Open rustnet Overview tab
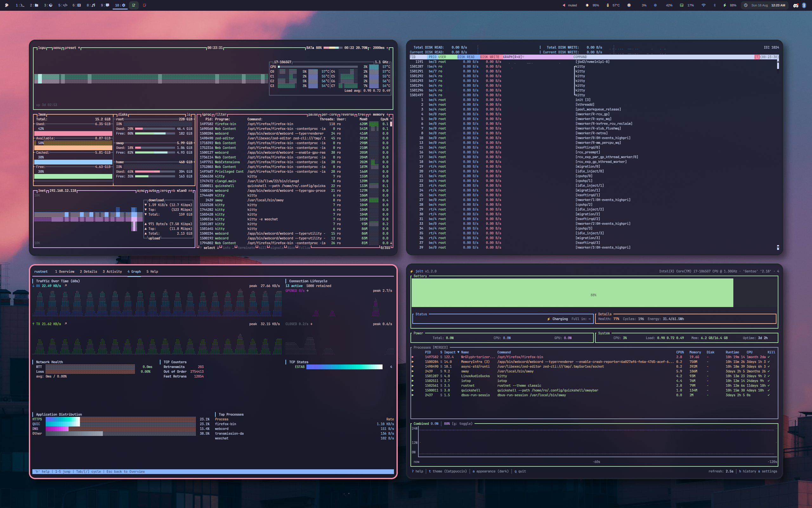Viewport: 812px width, 508px height. tap(65, 271)
